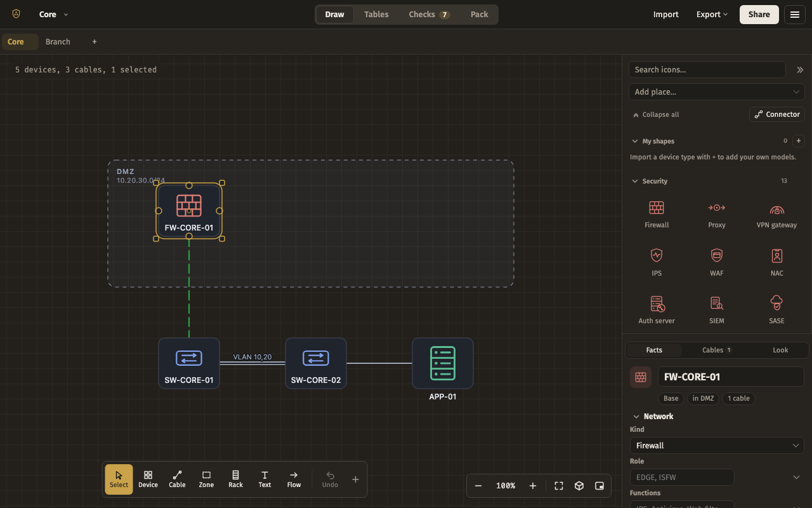Viewport: 812px width, 508px height.
Task: Activate the Select tool
Action: point(119,479)
